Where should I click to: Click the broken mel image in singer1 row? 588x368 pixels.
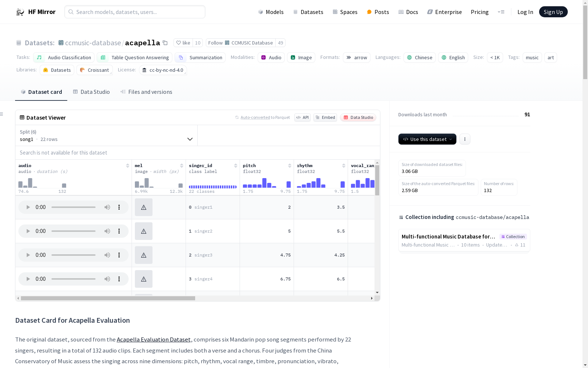144,207
